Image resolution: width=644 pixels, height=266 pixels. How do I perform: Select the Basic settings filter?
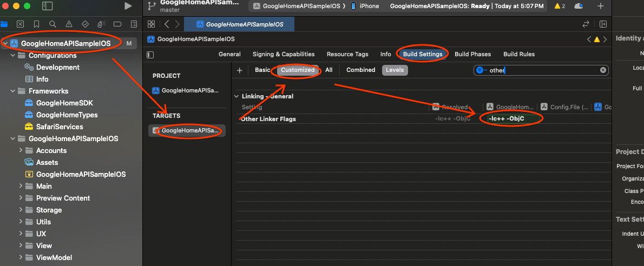[x=262, y=70]
